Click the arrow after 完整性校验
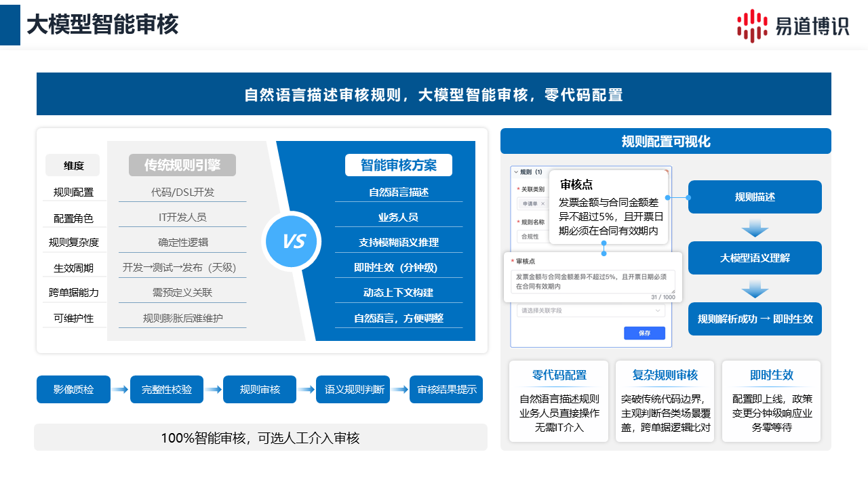Screen dimensions: 868x488 [213, 390]
